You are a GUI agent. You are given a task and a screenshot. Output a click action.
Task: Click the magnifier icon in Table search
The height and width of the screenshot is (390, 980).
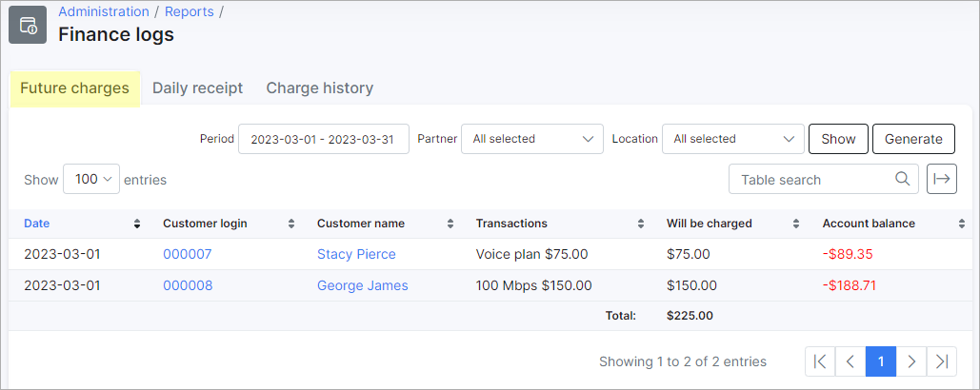point(902,179)
